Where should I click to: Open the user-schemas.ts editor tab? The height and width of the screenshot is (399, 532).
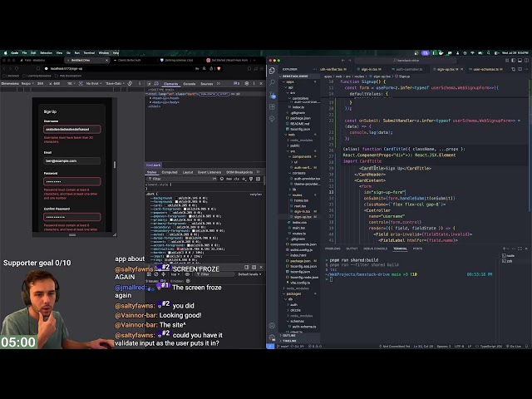[x=486, y=69]
